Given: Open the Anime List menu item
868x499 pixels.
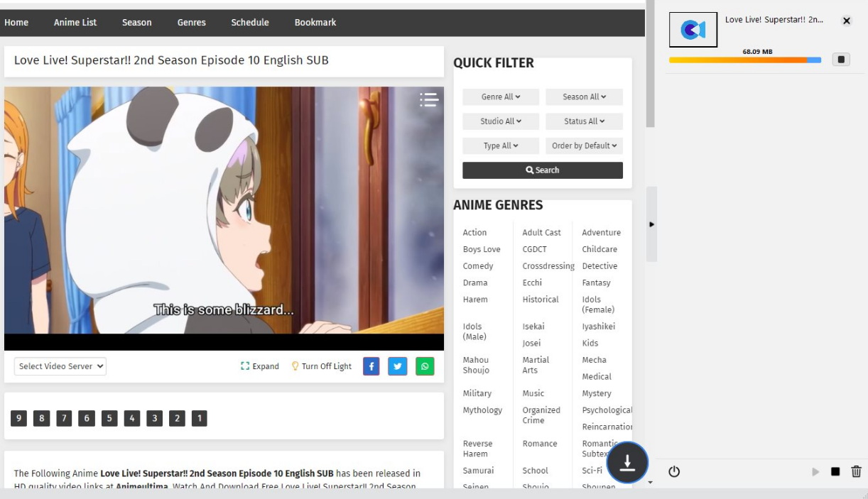Looking at the screenshot, I should (75, 22).
